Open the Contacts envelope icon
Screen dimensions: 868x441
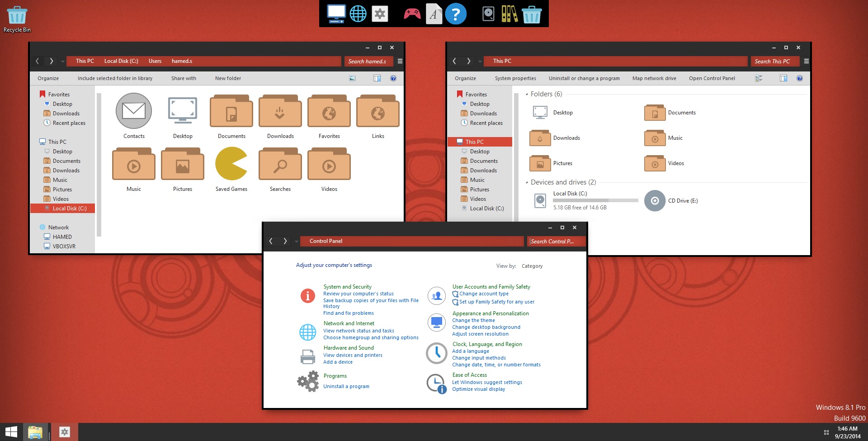134,111
